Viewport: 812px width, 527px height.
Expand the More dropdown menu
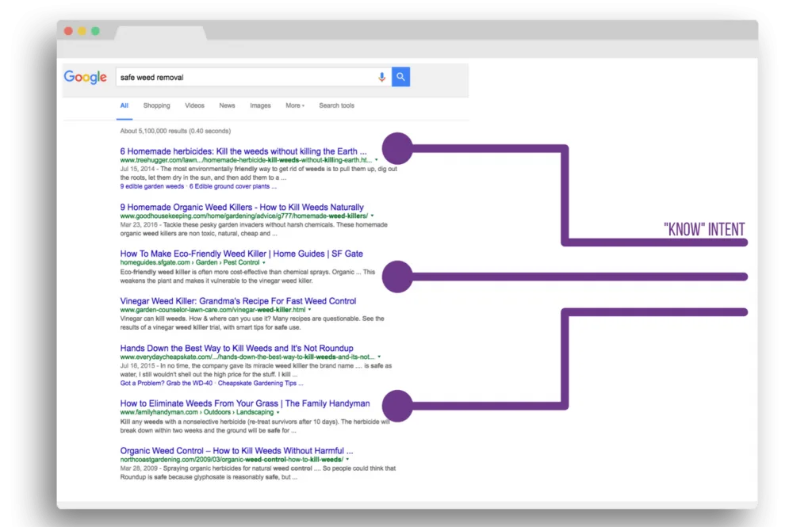(295, 105)
